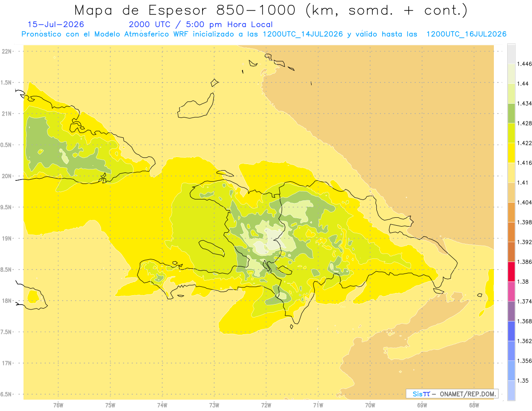Click the initialization time '1200UTC_14JUL2026'
This screenshot has width=532, height=411.
(303, 34)
